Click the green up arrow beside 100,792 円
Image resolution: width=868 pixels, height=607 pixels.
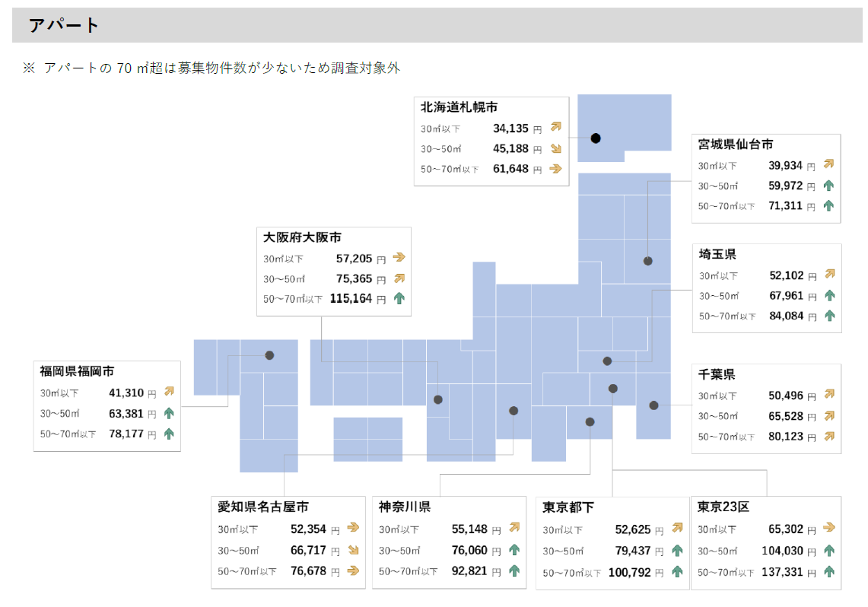click(x=677, y=571)
